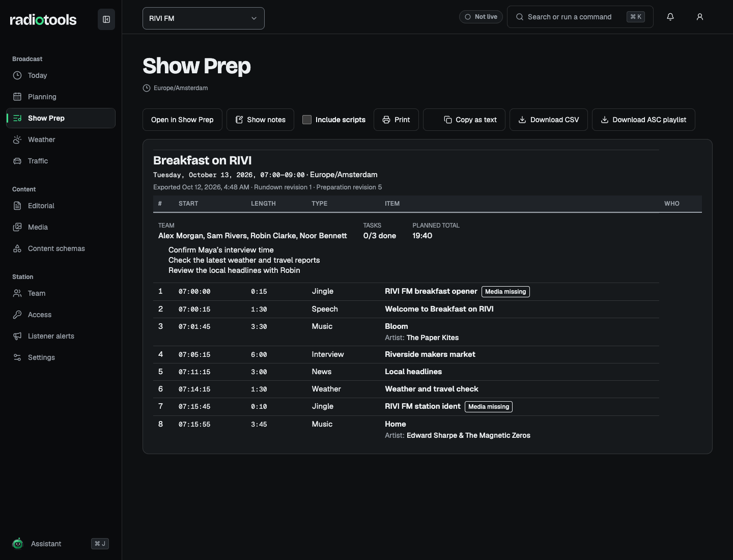Click the Team people icon
733x560 pixels.
tap(17, 293)
